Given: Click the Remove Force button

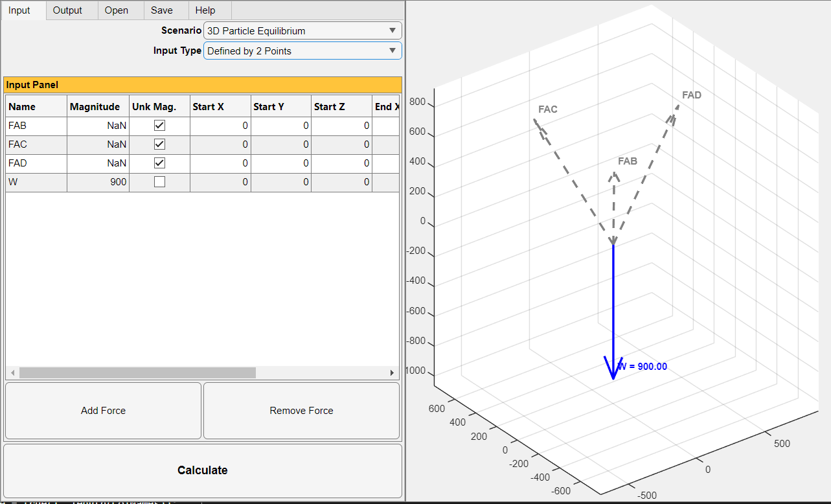Looking at the screenshot, I should click(302, 411).
